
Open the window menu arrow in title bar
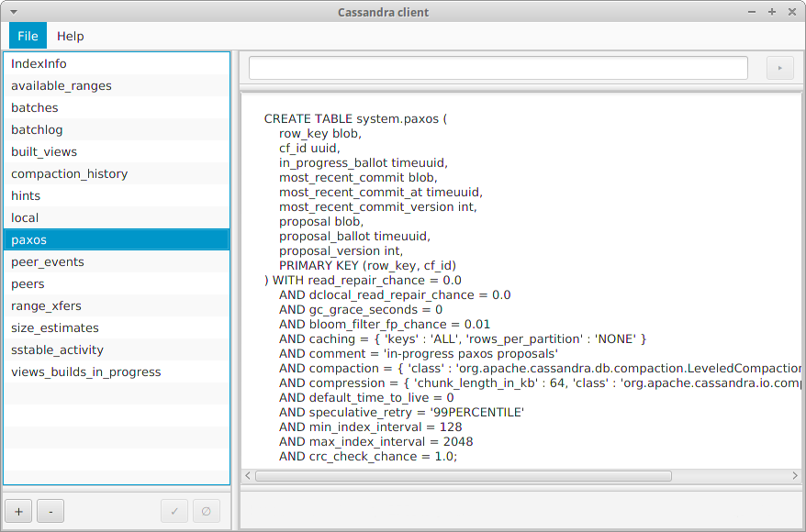(x=14, y=12)
